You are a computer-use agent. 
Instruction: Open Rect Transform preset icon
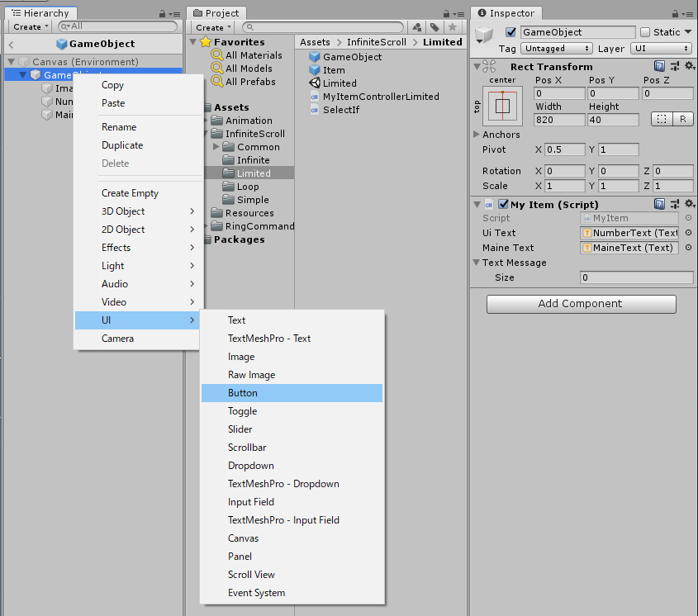click(674, 66)
